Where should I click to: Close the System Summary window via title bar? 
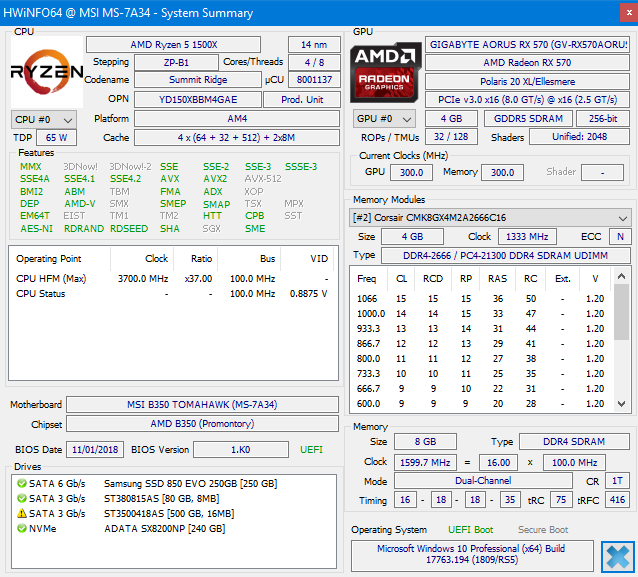[x=629, y=13]
